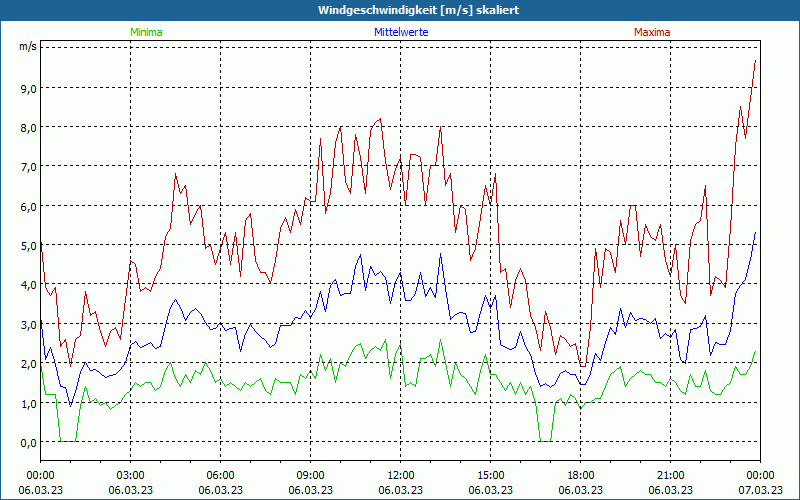Click the 6,0 y-axis value
Screen dimensions: 800x500
(x=29, y=207)
